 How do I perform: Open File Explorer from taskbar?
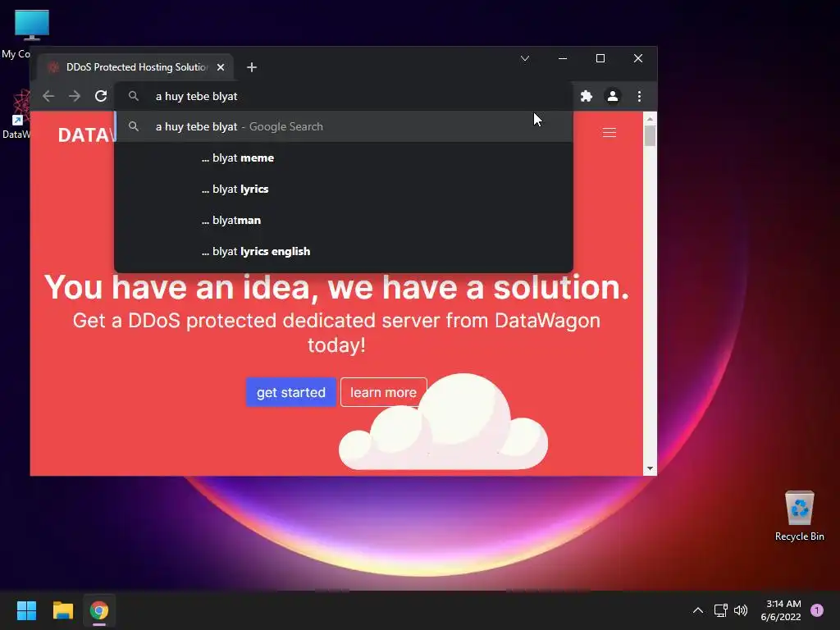point(62,610)
